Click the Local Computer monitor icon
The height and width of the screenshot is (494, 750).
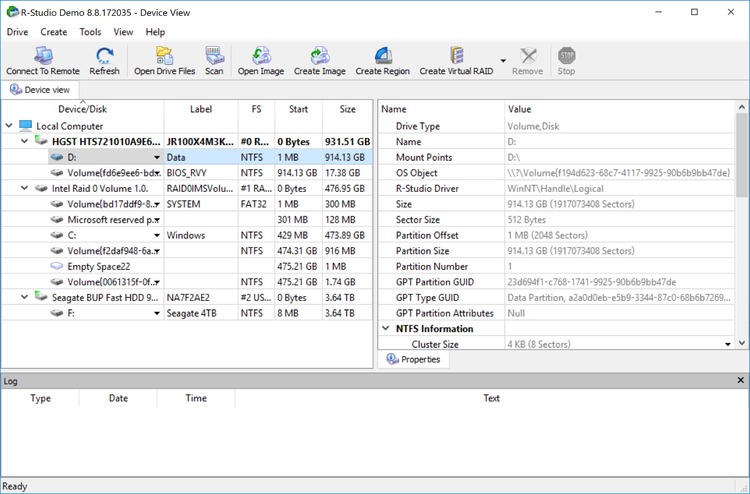25,126
